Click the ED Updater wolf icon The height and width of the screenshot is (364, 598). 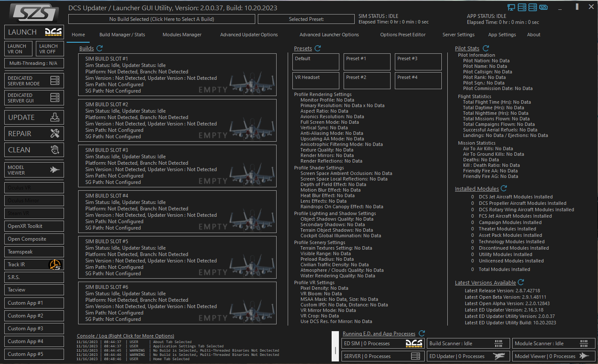tap(499, 356)
